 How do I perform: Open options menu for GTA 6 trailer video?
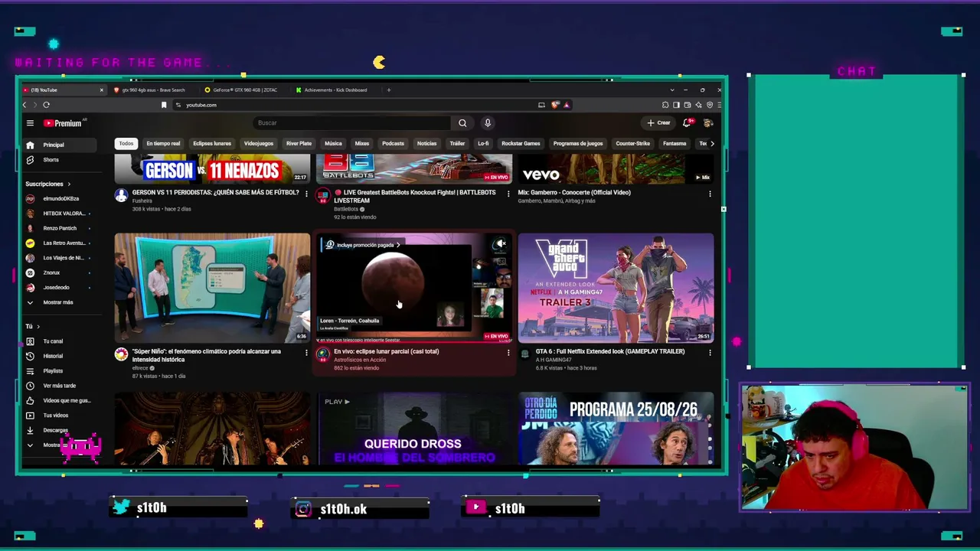point(710,353)
